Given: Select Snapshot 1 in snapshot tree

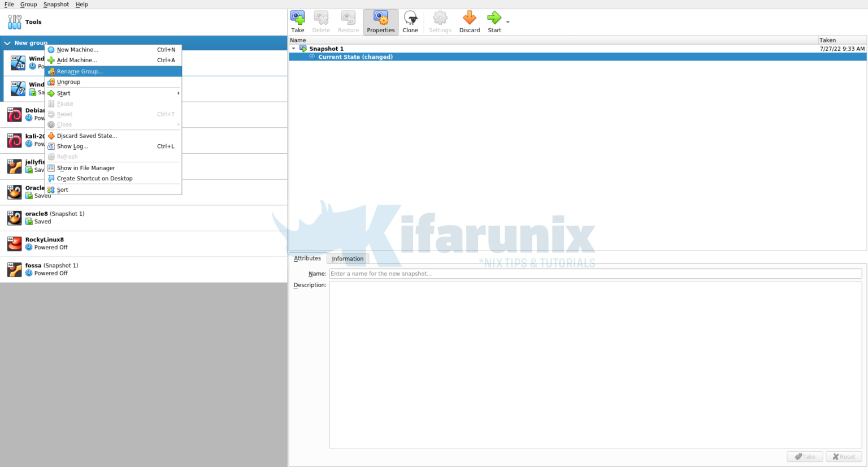Looking at the screenshot, I should point(326,49).
